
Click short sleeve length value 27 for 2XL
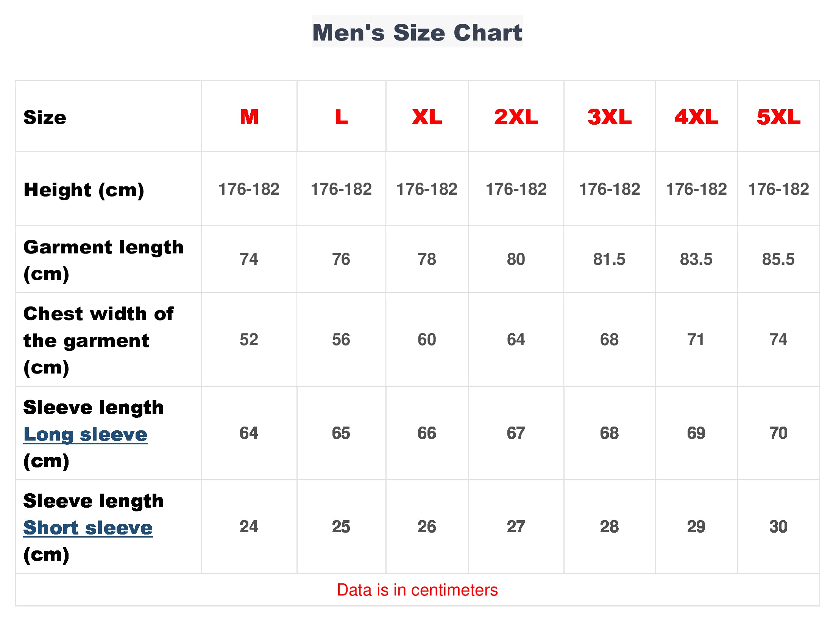point(516,527)
